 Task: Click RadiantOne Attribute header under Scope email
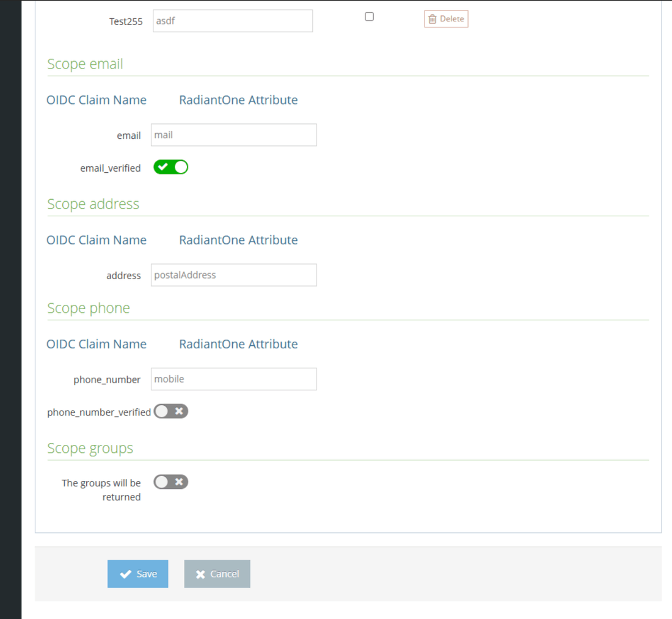coord(239,100)
